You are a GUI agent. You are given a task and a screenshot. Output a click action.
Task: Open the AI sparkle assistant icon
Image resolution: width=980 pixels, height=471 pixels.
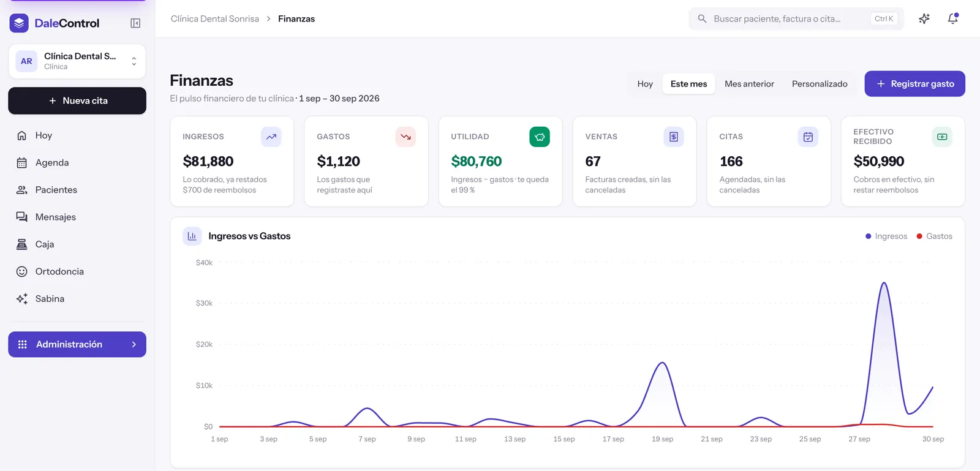click(x=924, y=19)
